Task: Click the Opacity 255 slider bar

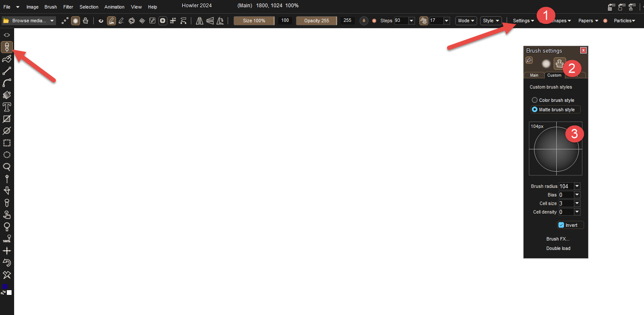Action: coord(316,21)
